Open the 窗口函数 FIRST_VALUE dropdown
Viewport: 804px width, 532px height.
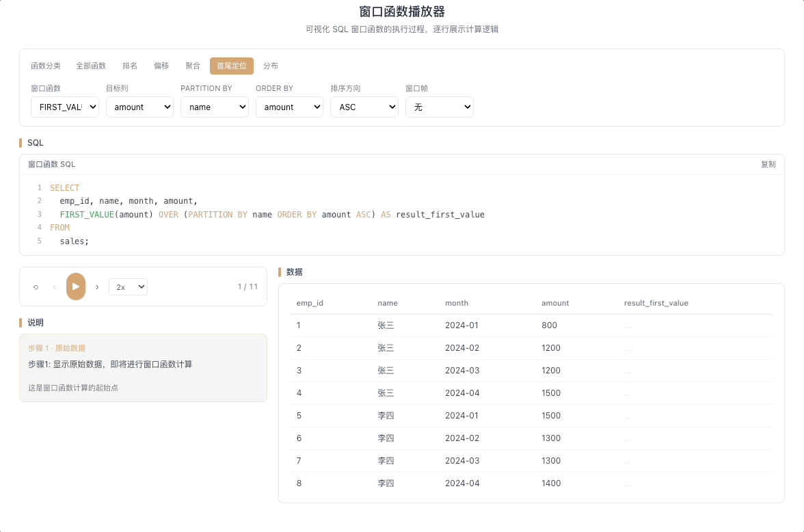(64, 107)
